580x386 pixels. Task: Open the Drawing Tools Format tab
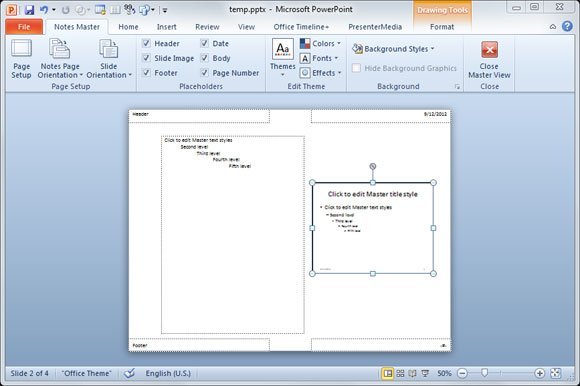tap(442, 27)
